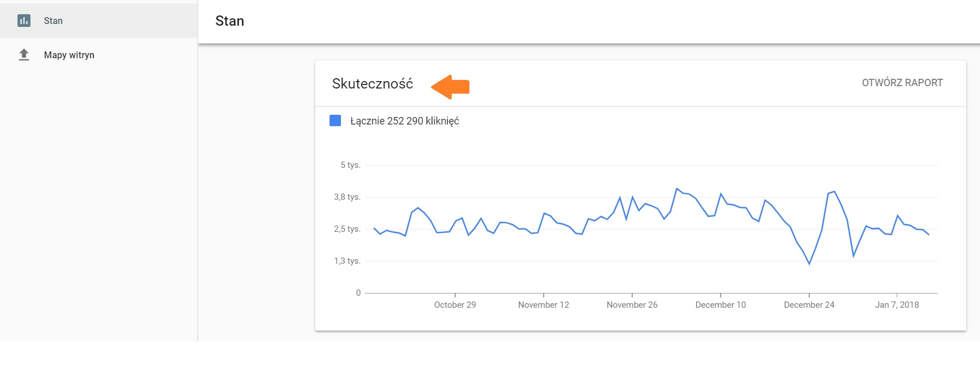This screenshot has height=370, width=980.
Task: Click the orange arrow next to Skuteczność
Action: coord(451,87)
